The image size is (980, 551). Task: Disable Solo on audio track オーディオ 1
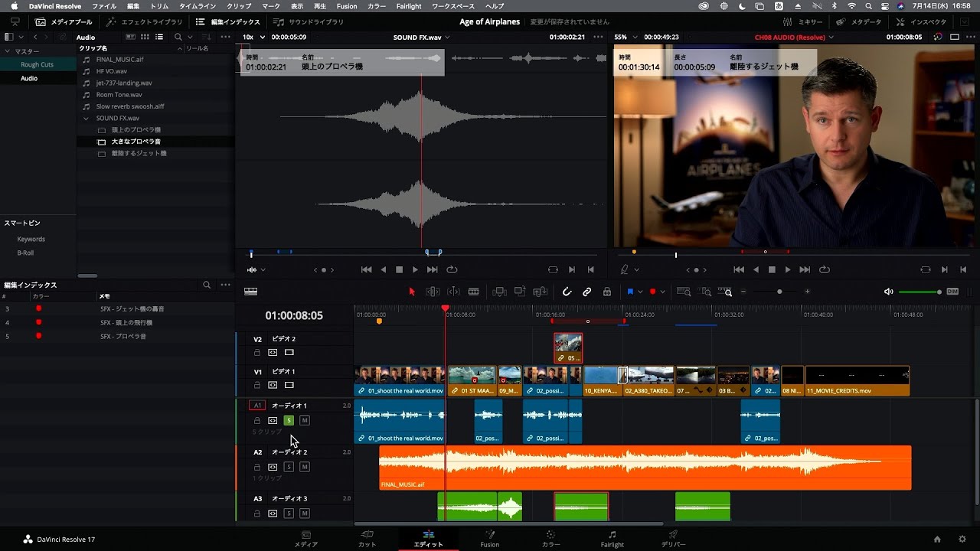[x=289, y=420]
